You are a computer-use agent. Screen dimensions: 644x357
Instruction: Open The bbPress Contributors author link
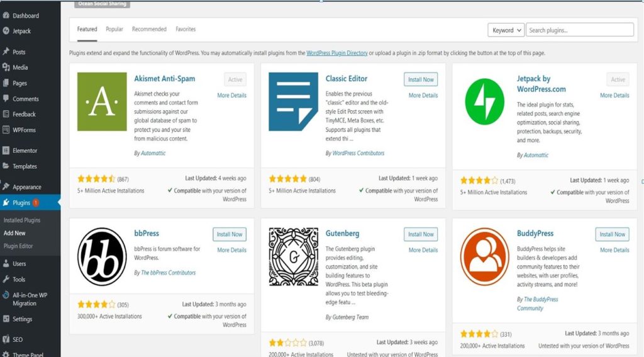[x=169, y=273]
